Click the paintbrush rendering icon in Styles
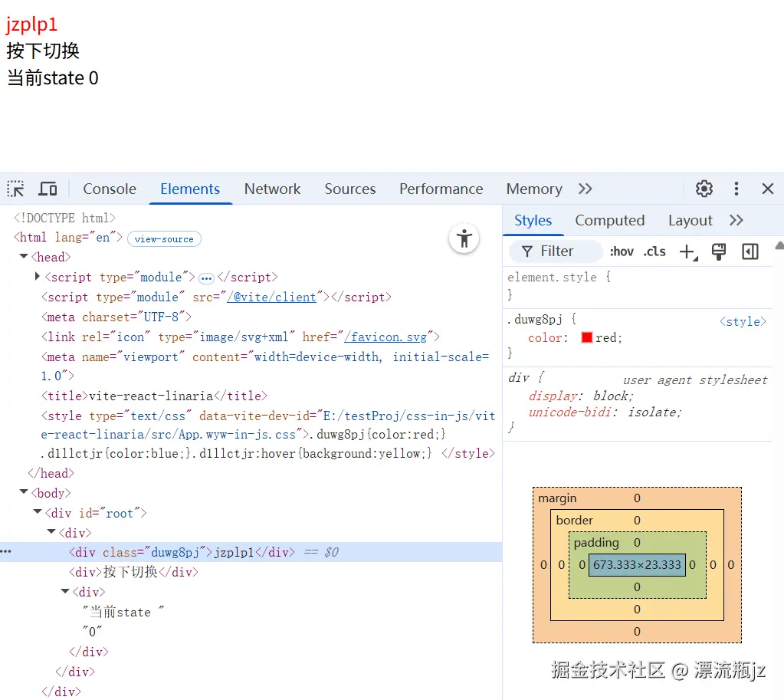Viewport: 784px width, 700px height. click(718, 251)
